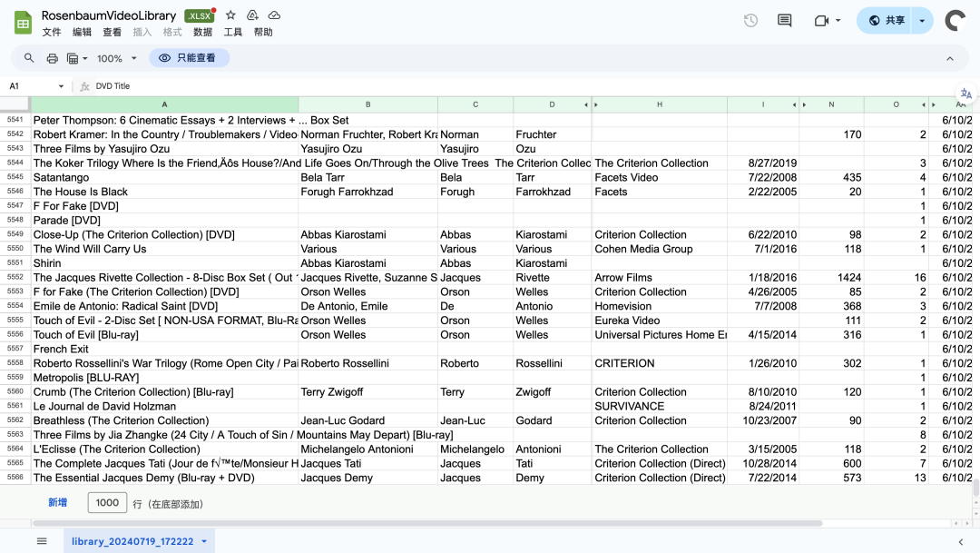
Task: Select the Eureka Video cell
Action: (x=660, y=321)
